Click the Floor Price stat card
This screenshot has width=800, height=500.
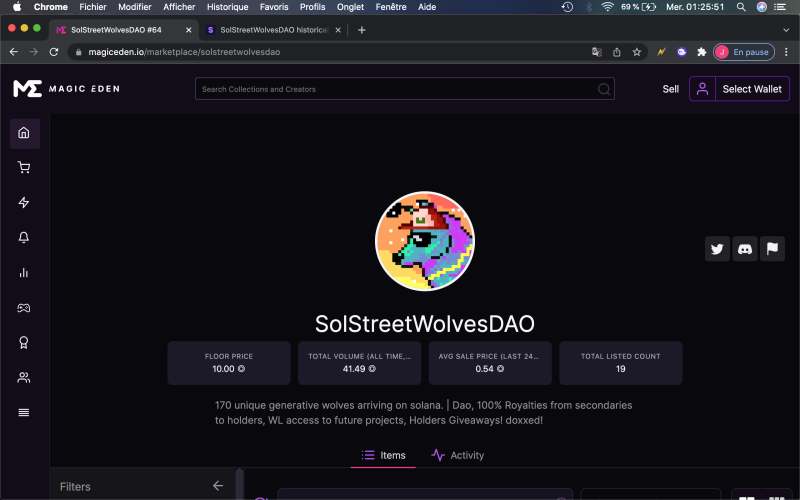(x=229, y=363)
